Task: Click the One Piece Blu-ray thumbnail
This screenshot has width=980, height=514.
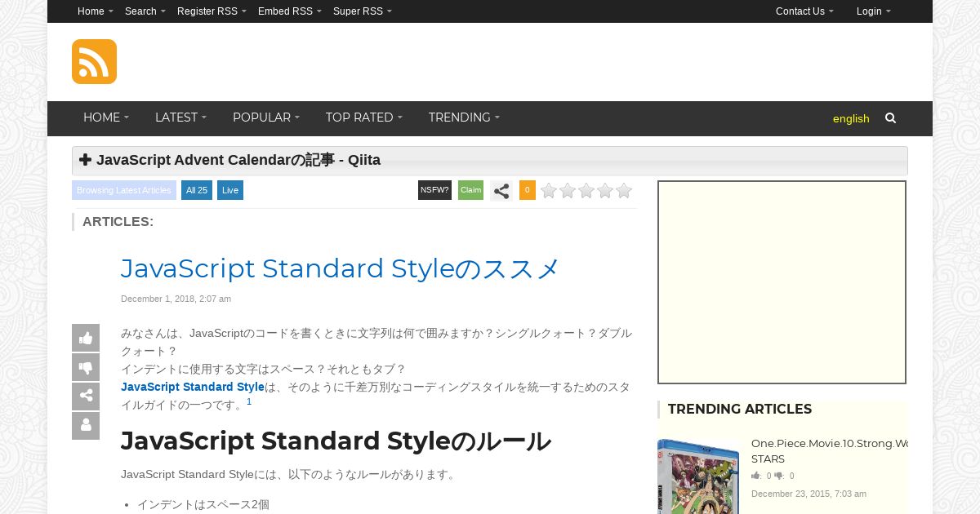Action: click(x=698, y=476)
